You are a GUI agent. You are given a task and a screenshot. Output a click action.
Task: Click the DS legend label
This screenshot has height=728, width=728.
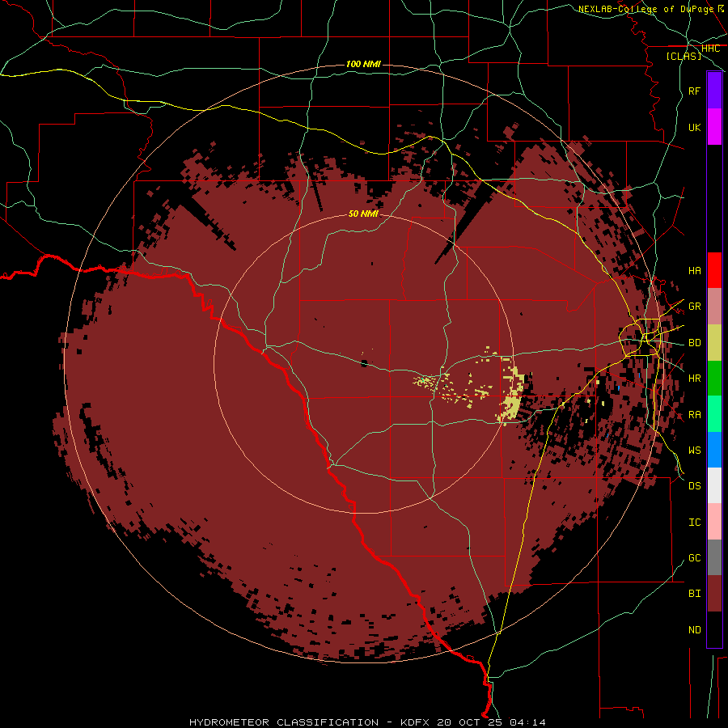point(694,486)
